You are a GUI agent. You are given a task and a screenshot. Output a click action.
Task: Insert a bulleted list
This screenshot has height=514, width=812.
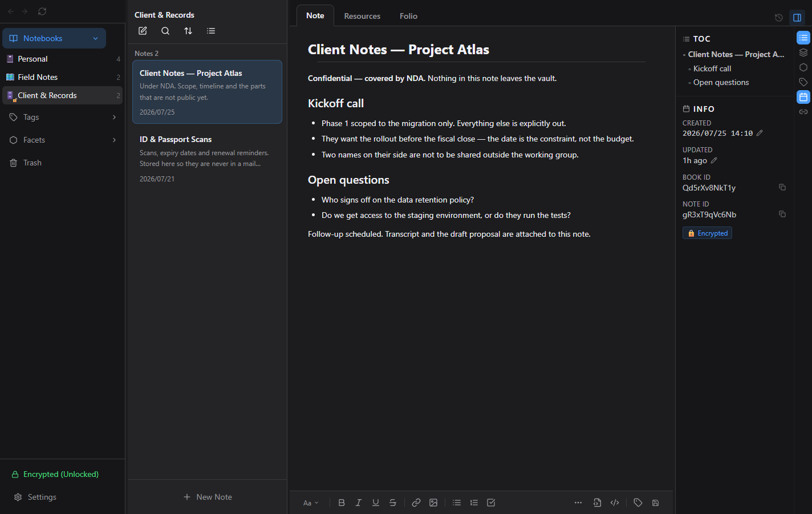point(457,503)
